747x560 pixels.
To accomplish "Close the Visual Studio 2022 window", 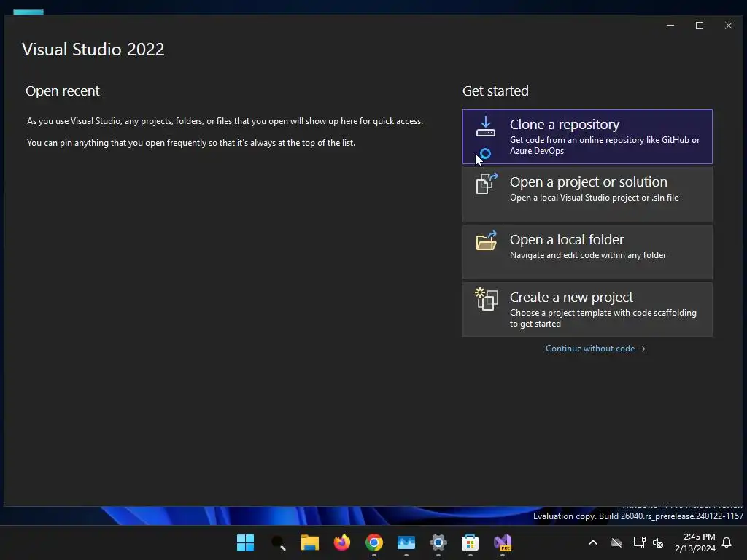I will (729, 26).
